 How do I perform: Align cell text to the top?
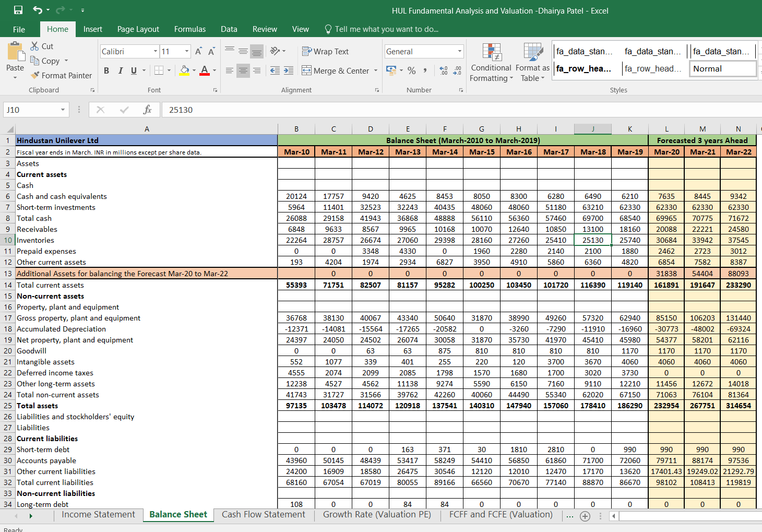[x=230, y=51]
